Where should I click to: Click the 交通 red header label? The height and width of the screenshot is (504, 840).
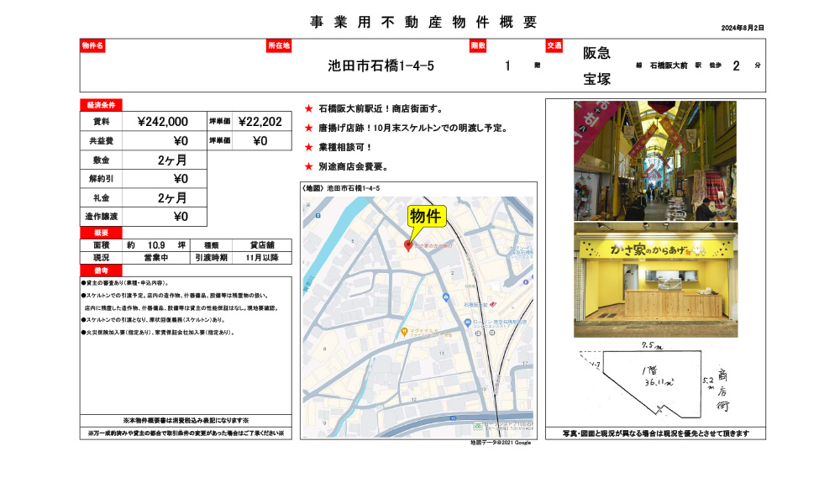555,47
